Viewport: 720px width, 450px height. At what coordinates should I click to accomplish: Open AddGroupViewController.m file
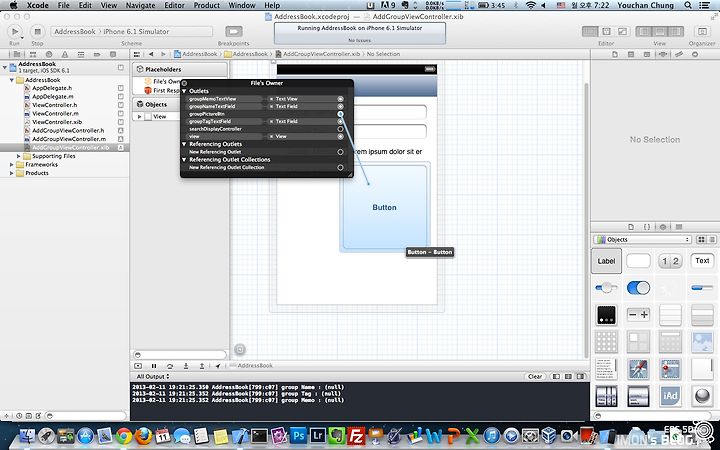click(x=68, y=139)
